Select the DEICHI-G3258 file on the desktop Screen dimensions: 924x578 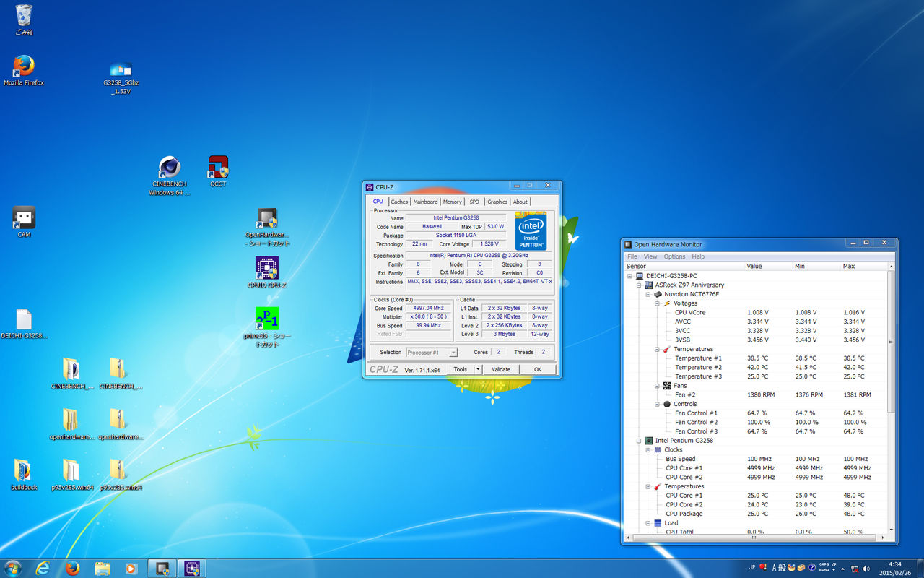point(24,324)
